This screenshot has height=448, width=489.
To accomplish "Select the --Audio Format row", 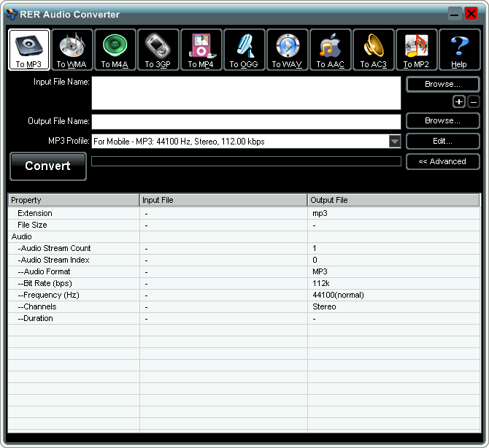I will [x=244, y=272].
